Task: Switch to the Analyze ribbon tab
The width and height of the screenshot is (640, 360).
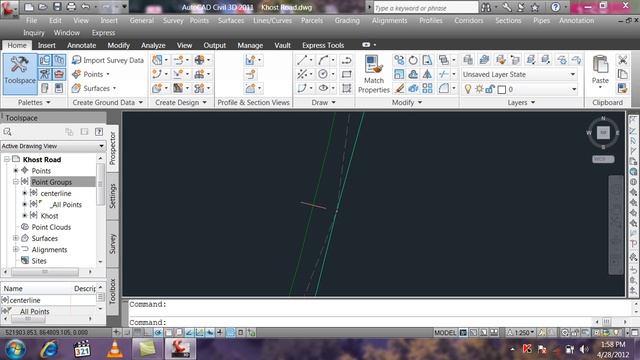Action: click(153, 45)
